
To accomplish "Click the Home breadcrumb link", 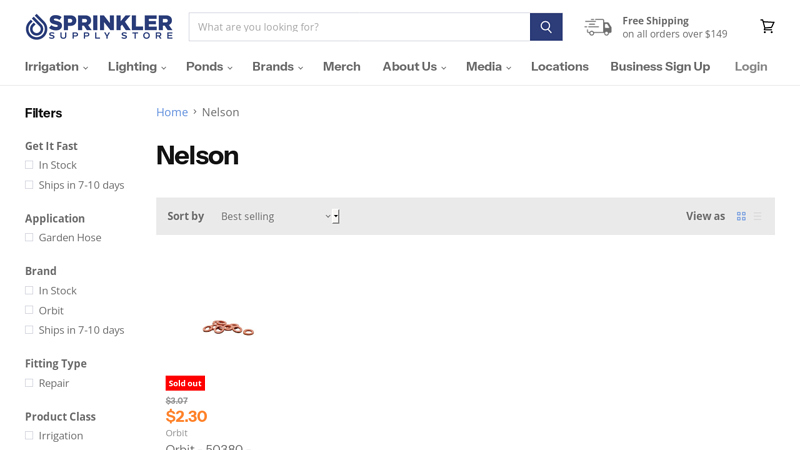I will click(172, 112).
